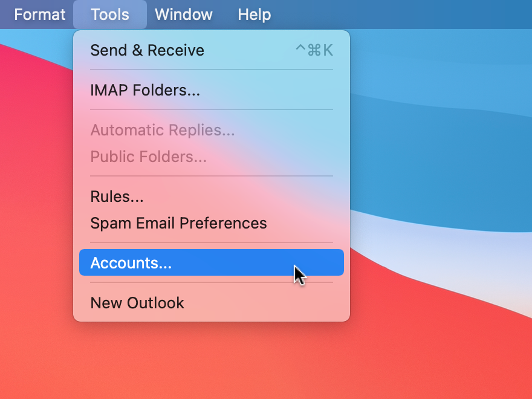Image resolution: width=532 pixels, height=399 pixels.
Task: Open IMAP Folders...
Action: tap(212, 90)
